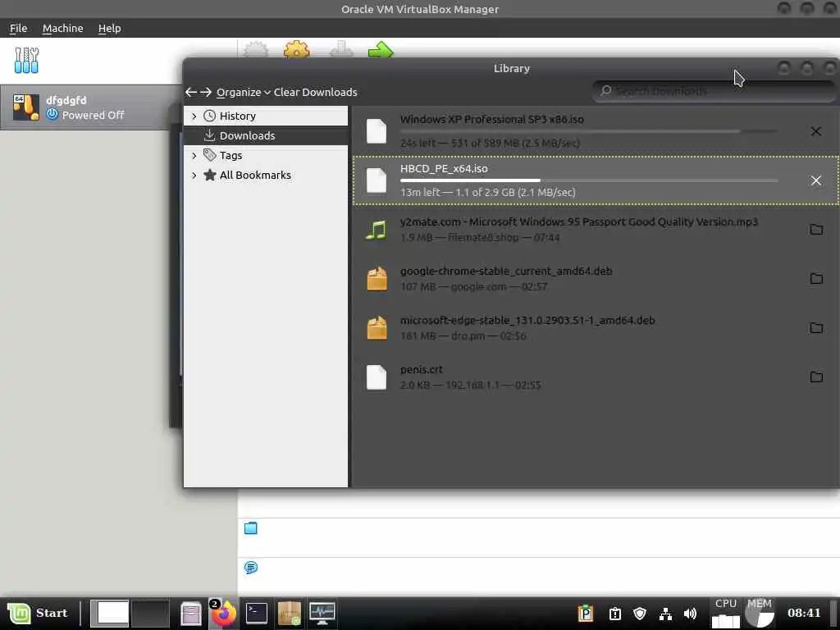Screen dimensions: 840x630
Task: Click the CPU monitor applet
Action: point(726,614)
